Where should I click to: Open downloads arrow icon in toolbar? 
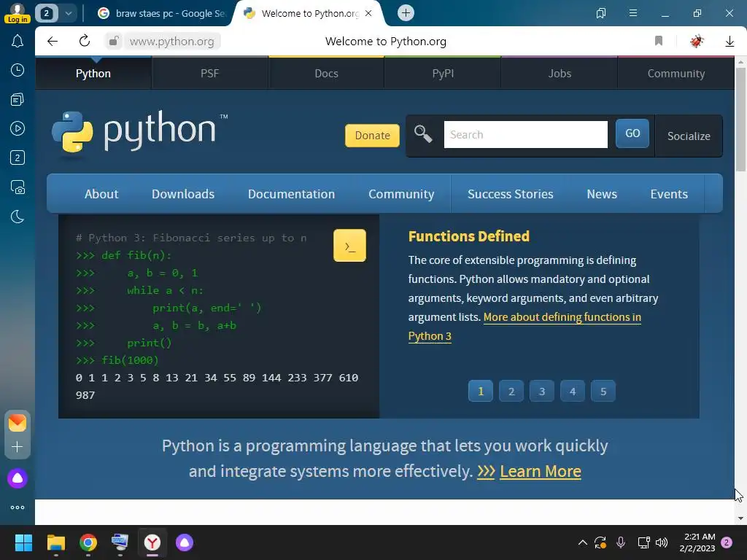pos(729,42)
